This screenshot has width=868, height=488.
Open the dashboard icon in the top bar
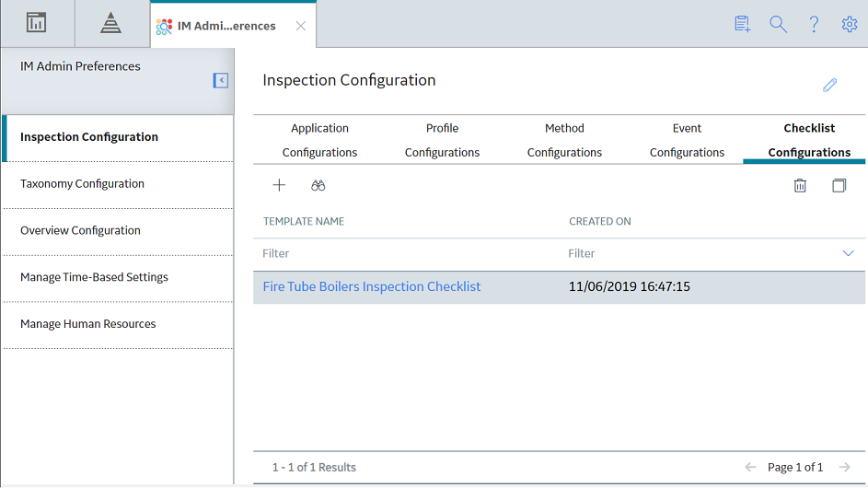[x=37, y=23]
